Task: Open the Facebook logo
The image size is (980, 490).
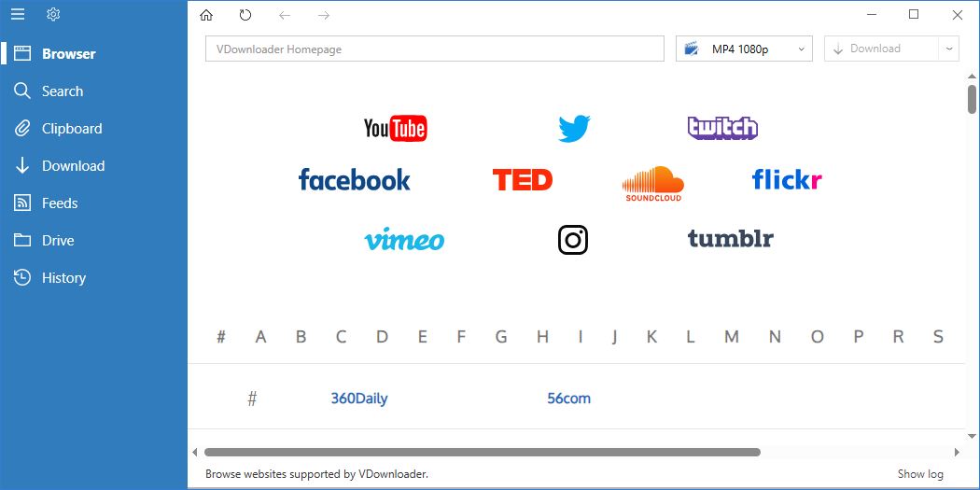Action: pyautogui.click(x=355, y=179)
